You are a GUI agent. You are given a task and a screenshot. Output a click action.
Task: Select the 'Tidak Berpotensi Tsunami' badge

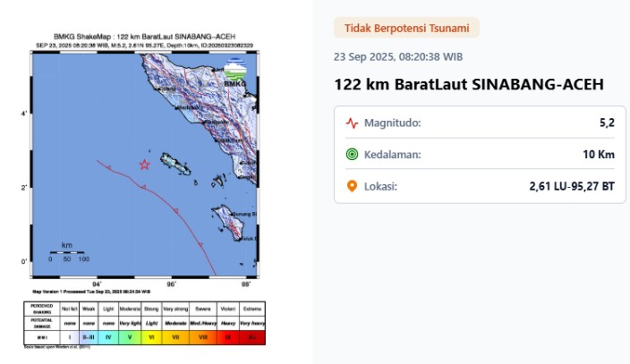[x=407, y=28]
